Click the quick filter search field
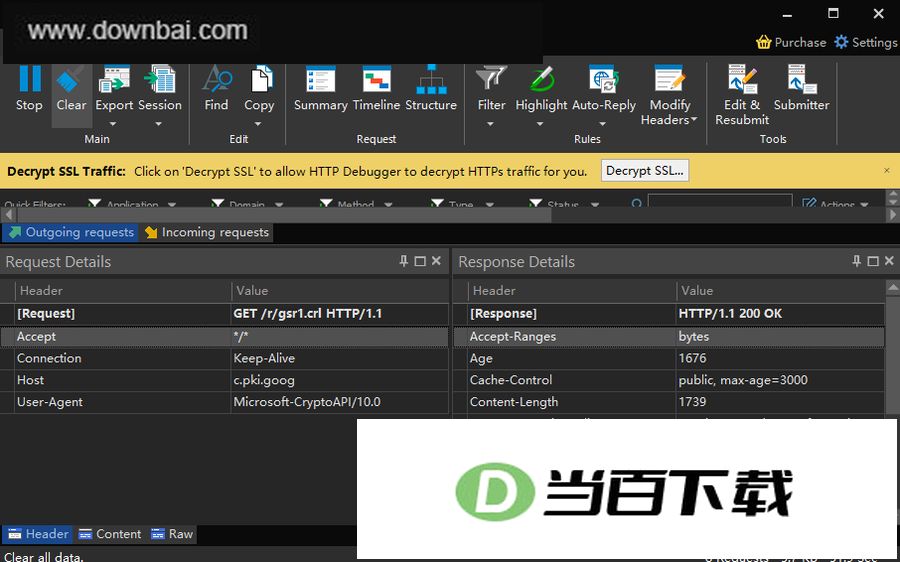 tap(720, 202)
